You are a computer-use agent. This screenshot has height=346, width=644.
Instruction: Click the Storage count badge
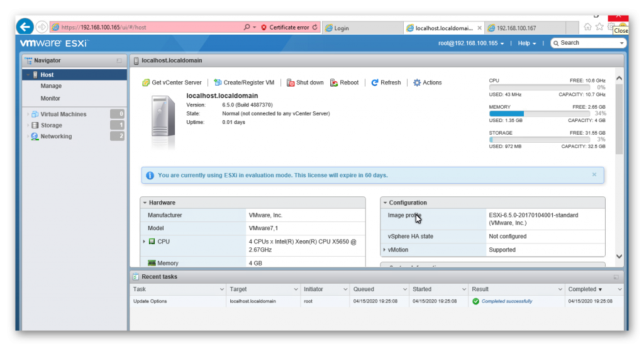[x=117, y=125]
